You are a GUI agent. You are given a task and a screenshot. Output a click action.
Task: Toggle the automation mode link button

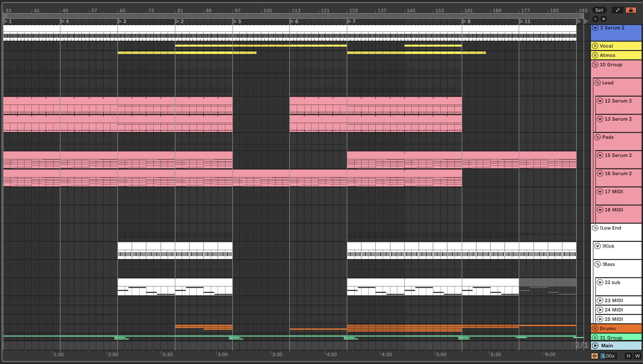coord(617,10)
